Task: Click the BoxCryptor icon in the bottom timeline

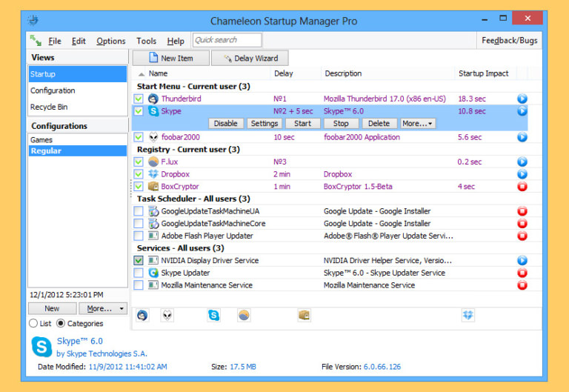Action: tap(304, 316)
